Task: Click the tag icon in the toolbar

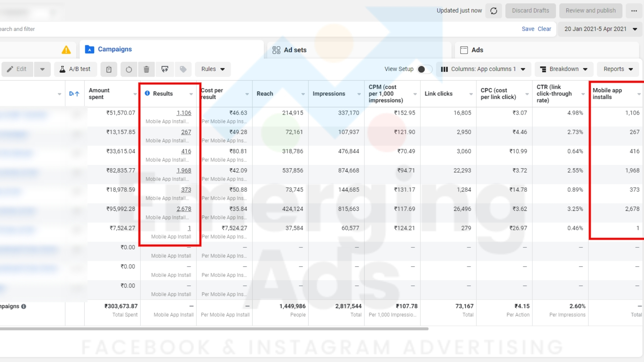Action: (x=183, y=69)
